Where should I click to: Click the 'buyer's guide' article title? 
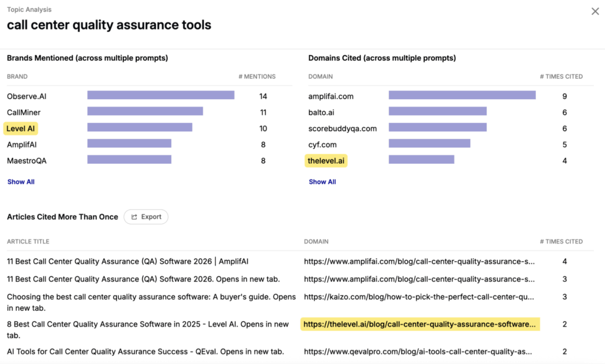pyautogui.click(x=151, y=302)
